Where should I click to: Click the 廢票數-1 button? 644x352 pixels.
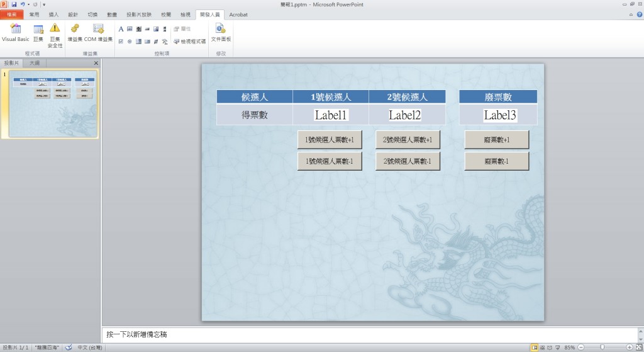pos(497,161)
